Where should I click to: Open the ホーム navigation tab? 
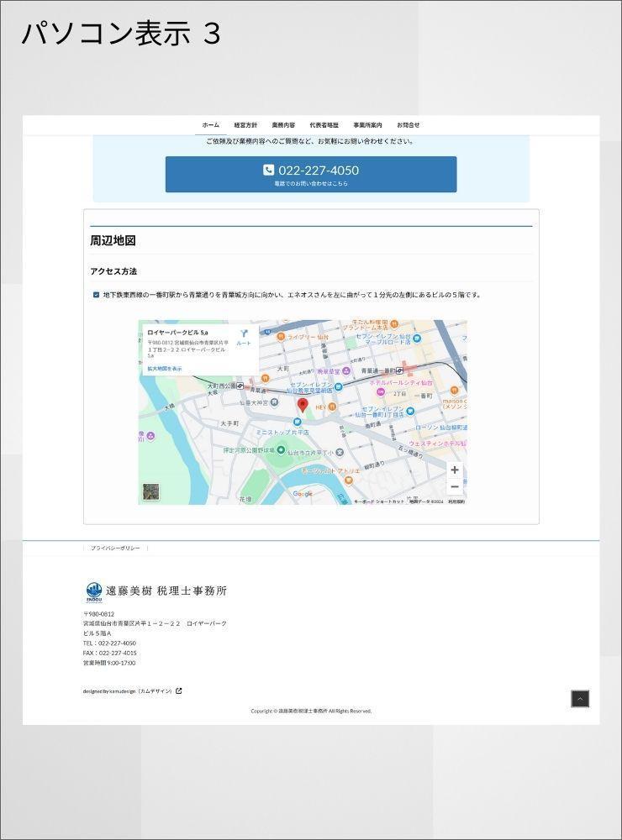(210, 125)
